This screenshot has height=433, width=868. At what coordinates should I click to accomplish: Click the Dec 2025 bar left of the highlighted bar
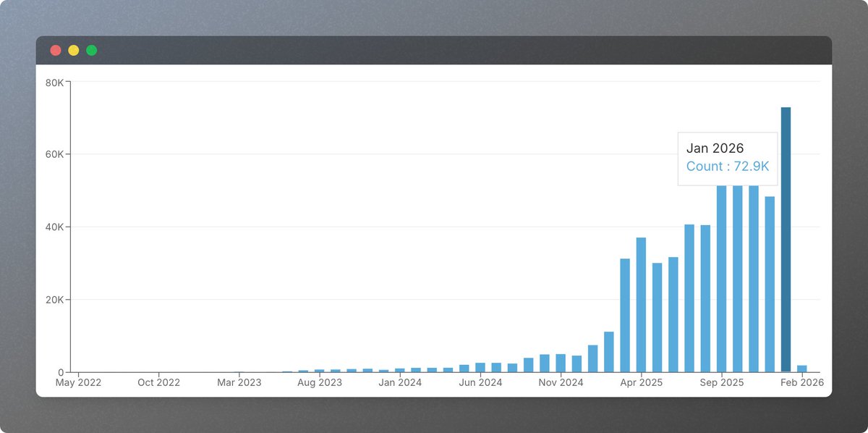pos(770,284)
